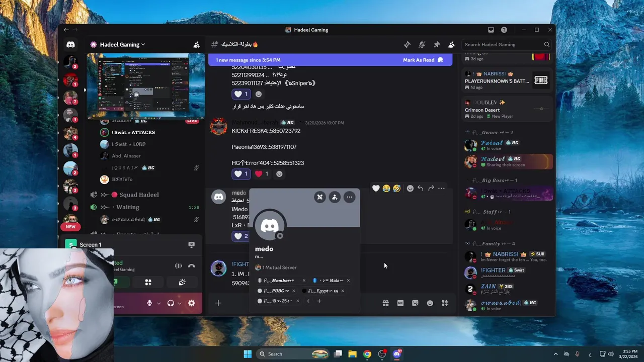React with white heart in hover toolbar
The width and height of the screenshot is (644, 362).
coord(376,189)
